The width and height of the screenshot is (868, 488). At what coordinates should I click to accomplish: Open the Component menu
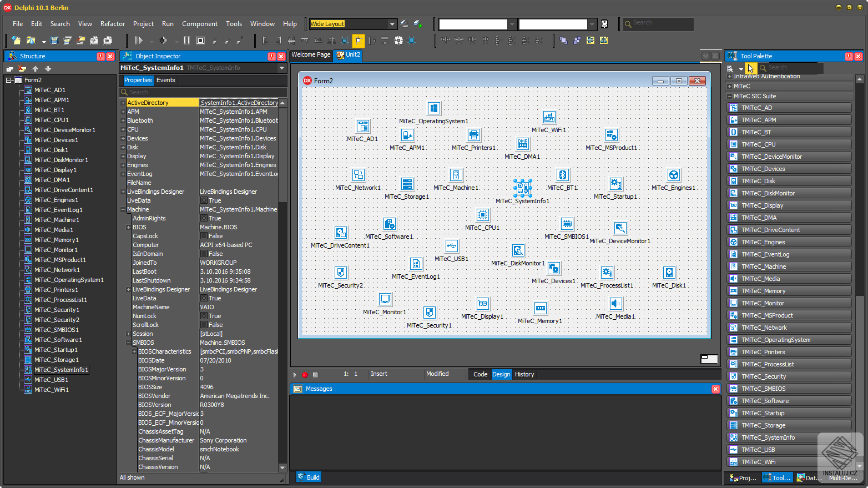[199, 24]
